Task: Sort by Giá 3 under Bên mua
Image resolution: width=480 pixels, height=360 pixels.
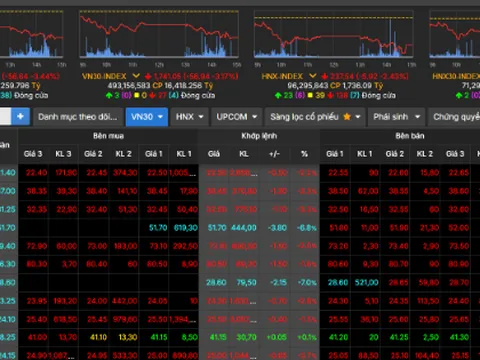Action: [x=33, y=154]
